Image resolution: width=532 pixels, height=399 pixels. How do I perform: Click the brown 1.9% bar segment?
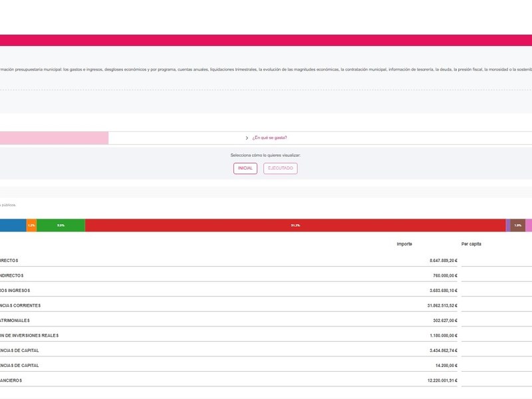(517, 225)
